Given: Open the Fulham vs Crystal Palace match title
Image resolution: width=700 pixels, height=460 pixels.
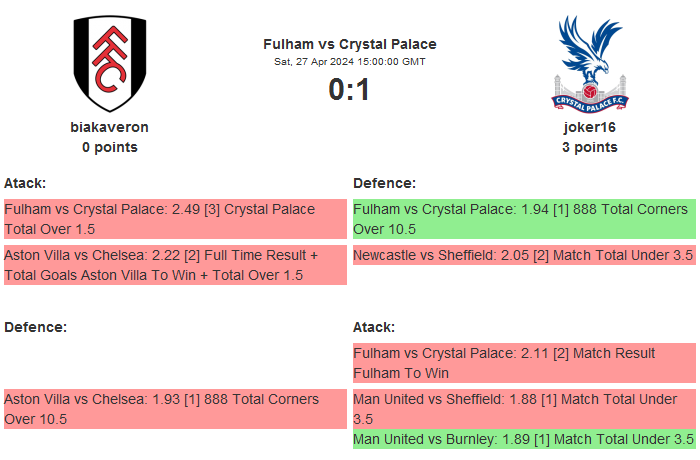Looking at the screenshot, I should (x=350, y=44).
